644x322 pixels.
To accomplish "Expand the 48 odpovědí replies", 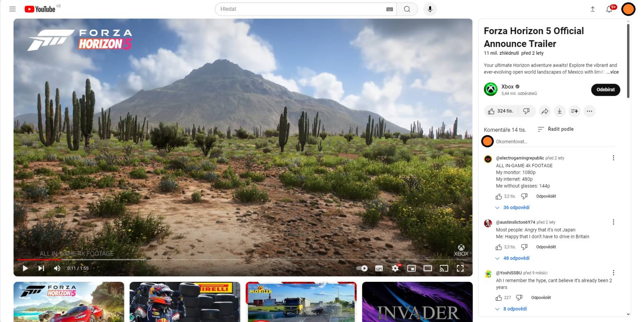I will pyautogui.click(x=512, y=258).
